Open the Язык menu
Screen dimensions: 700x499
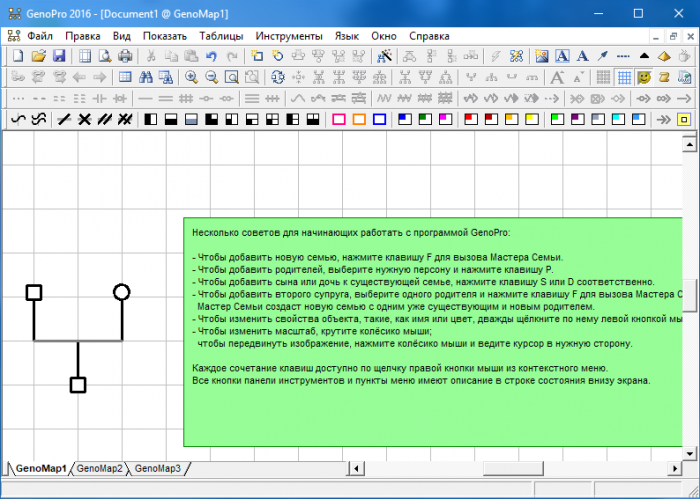tap(347, 36)
